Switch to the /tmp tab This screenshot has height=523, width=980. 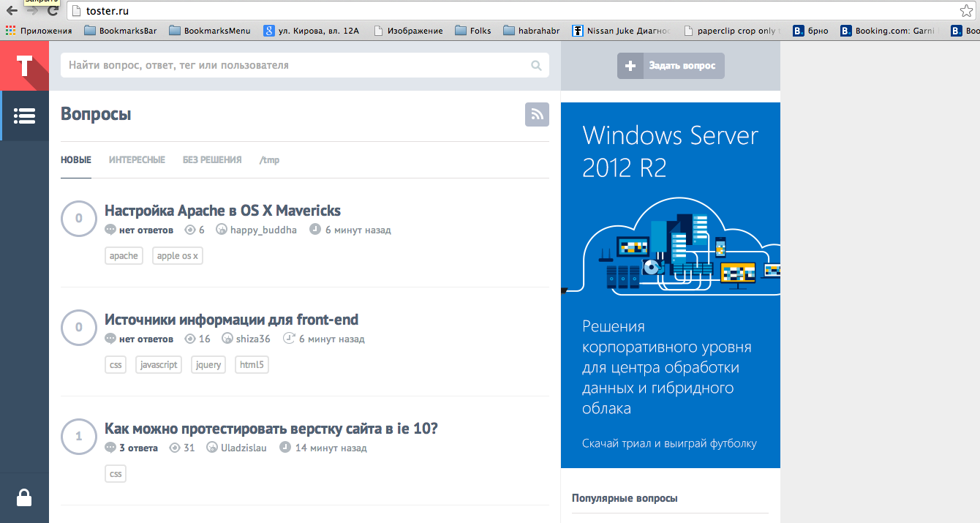click(269, 160)
